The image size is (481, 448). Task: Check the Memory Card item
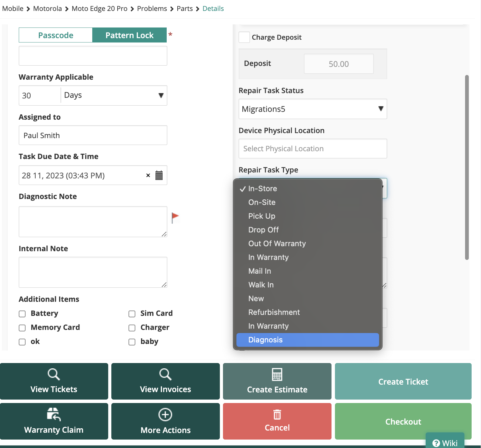pyautogui.click(x=22, y=328)
